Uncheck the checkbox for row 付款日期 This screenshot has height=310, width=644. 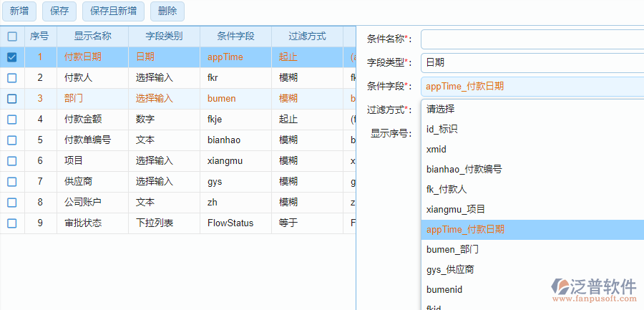click(x=12, y=57)
